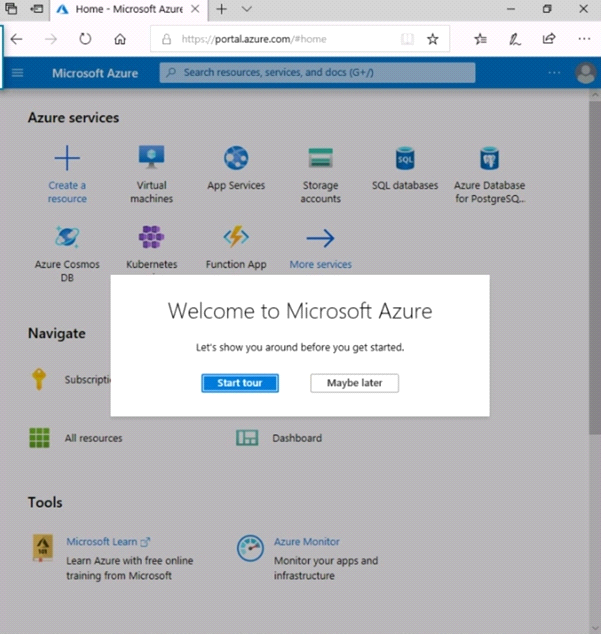601x634 pixels.
Task: Show tabs you've set aside
Action: pos(11,9)
